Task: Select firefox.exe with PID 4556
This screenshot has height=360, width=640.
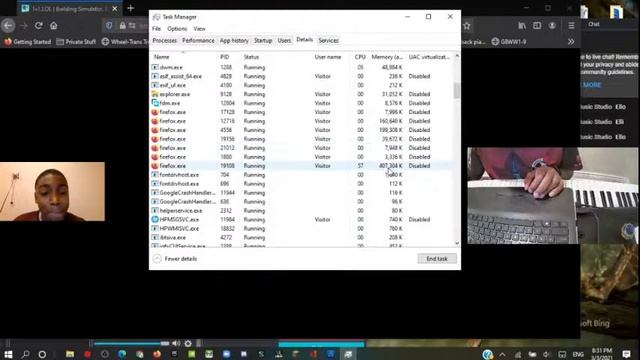Action: coord(302,130)
